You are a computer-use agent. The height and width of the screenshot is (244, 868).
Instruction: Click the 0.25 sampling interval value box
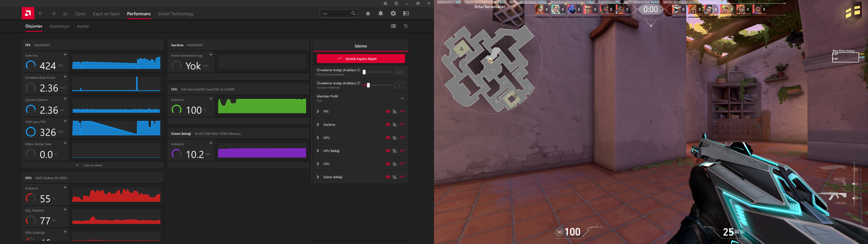click(400, 72)
